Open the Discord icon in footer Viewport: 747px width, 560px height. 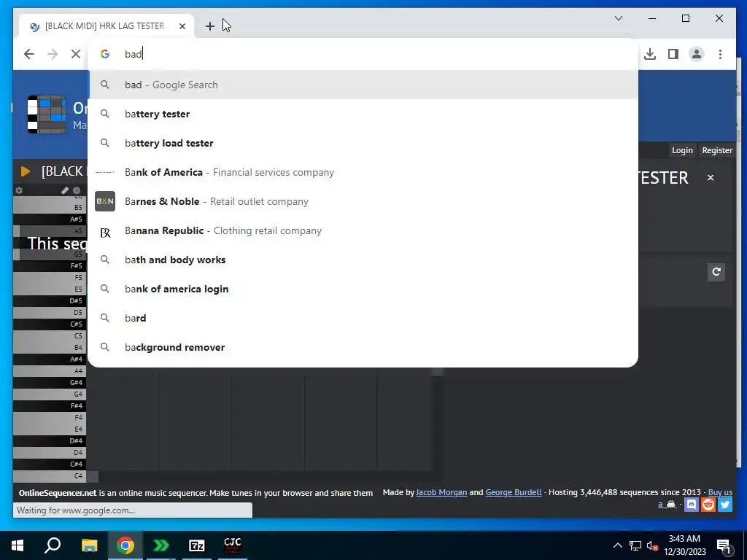692,505
